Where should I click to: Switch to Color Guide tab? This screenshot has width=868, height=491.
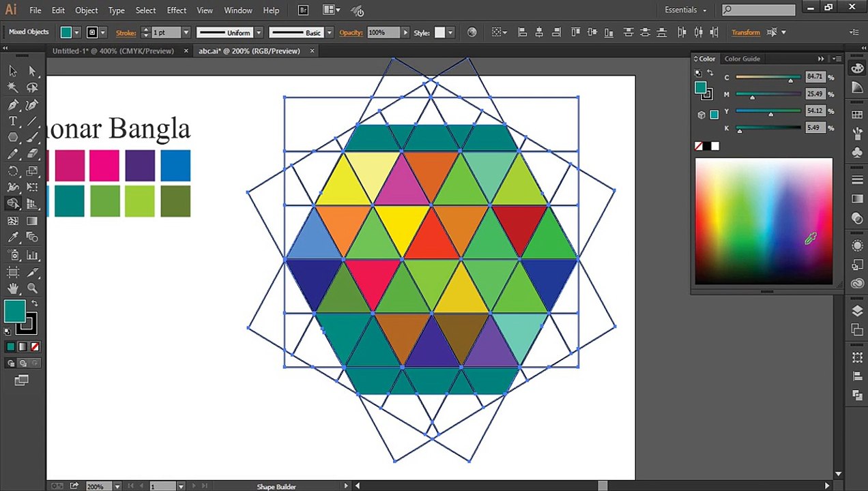742,59
